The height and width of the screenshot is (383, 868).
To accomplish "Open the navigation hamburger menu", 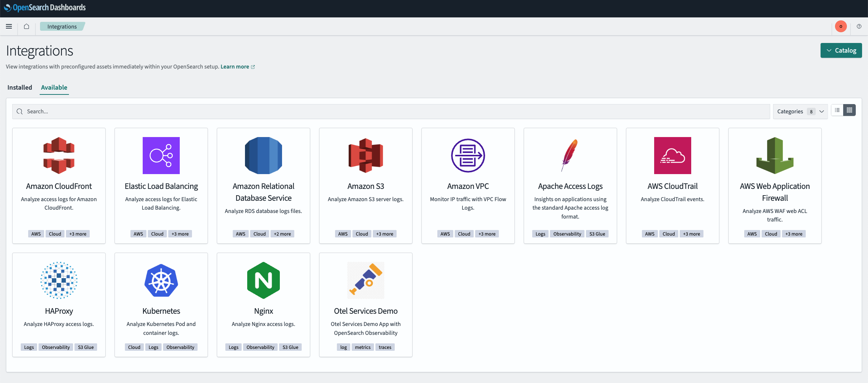I will 9,26.
